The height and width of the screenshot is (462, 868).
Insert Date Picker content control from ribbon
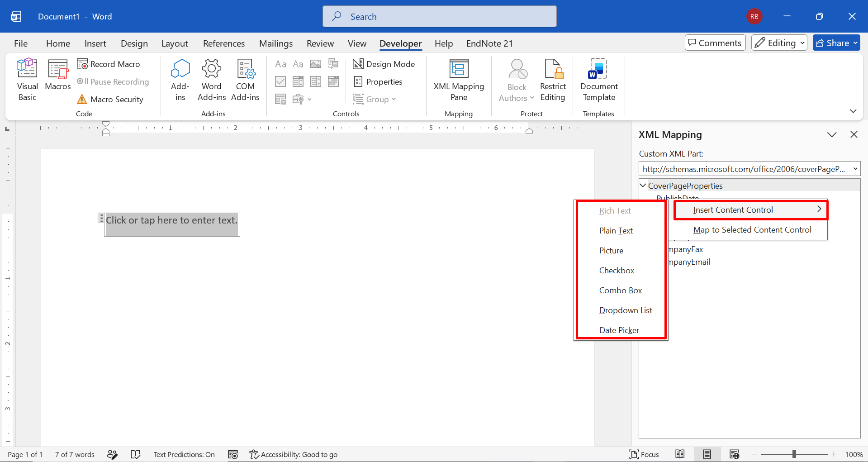[x=333, y=81]
